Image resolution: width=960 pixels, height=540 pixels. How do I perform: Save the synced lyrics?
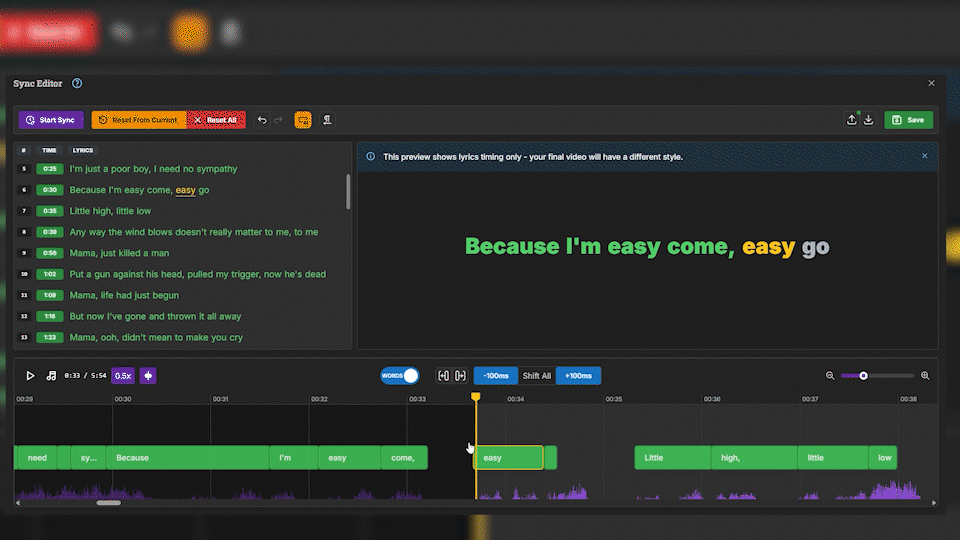(x=909, y=120)
